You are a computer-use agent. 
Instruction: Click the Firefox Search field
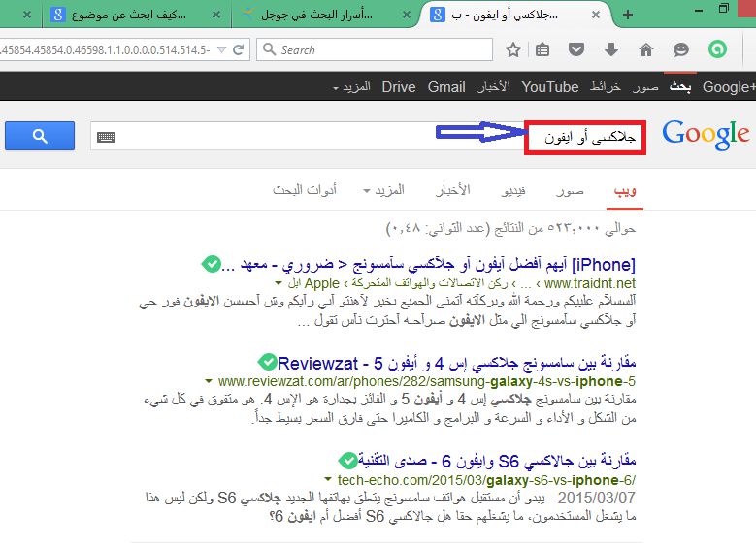point(375,49)
